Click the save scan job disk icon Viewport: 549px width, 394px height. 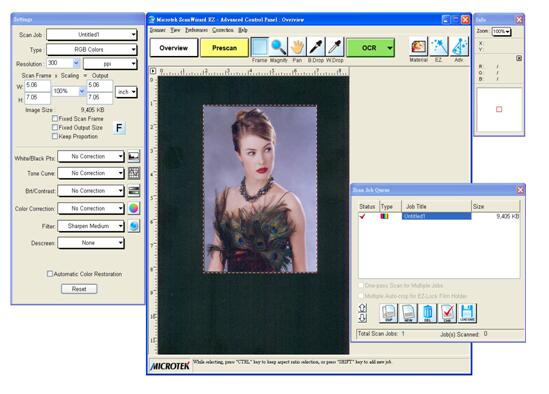click(467, 313)
